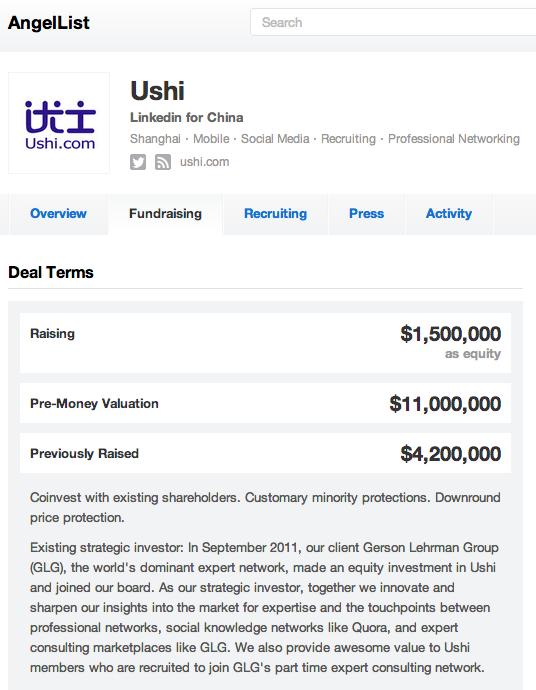Select the Fundraising tab

(x=165, y=214)
